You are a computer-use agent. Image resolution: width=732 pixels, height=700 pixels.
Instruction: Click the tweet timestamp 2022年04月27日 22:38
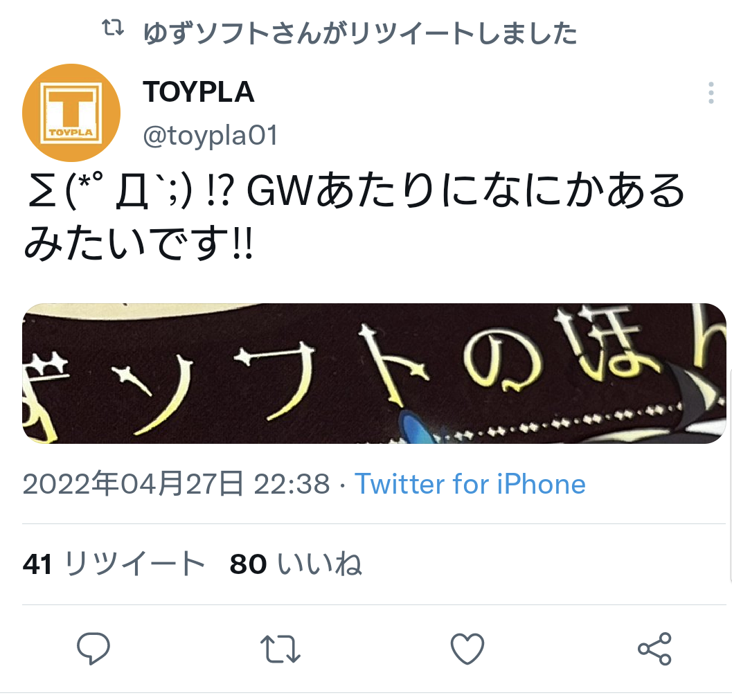click(176, 484)
